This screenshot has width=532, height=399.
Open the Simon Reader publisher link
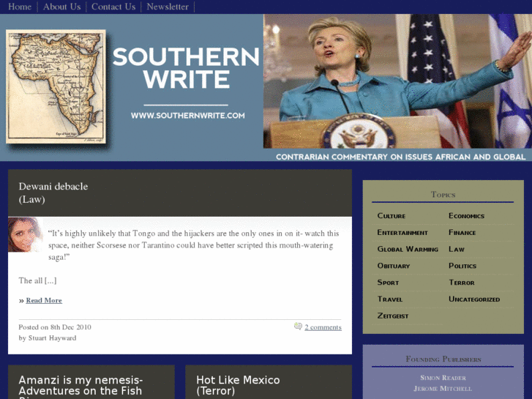443,378
